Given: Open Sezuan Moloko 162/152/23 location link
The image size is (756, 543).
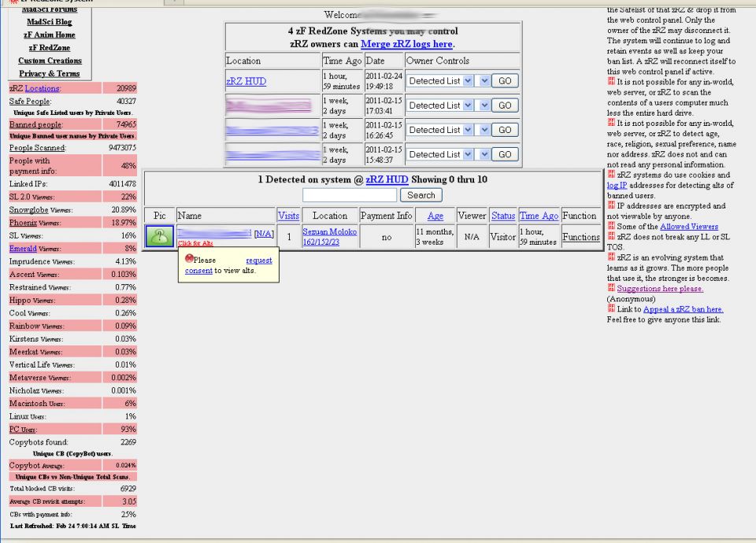Looking at the screenshot, I should [x=329, y=237].
